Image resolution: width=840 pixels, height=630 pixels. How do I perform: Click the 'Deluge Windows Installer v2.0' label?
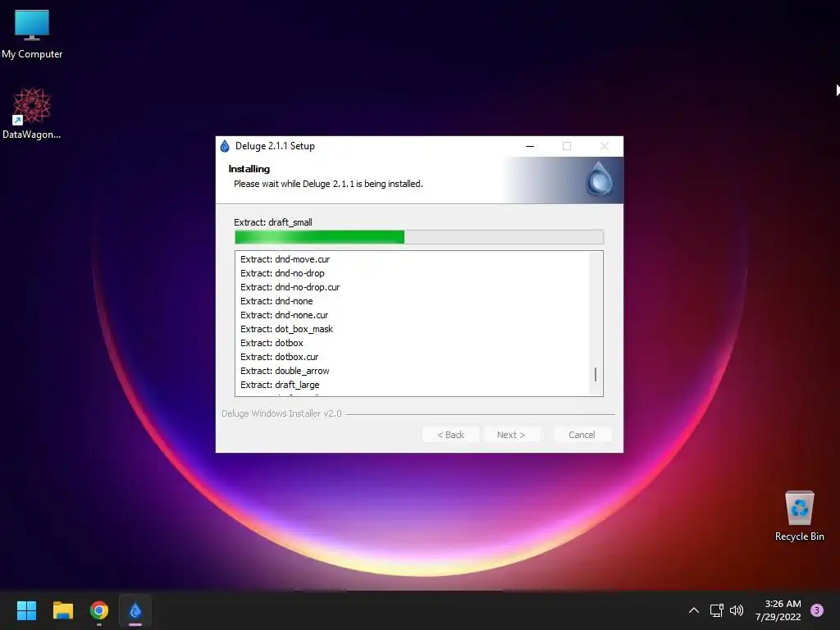coord(281,413)
